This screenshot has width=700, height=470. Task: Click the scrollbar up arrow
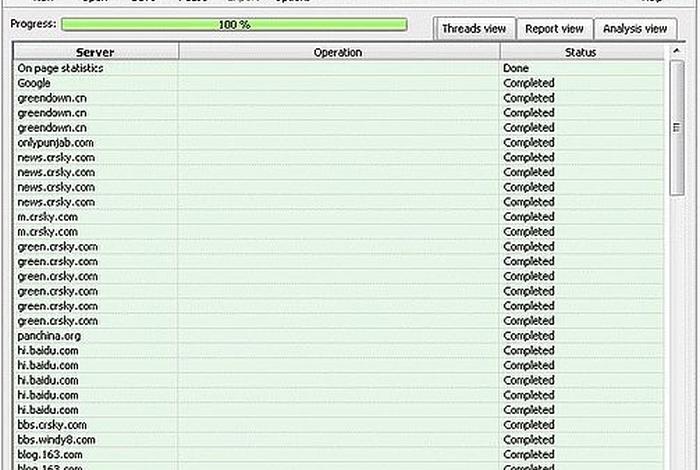coord(676,51)
